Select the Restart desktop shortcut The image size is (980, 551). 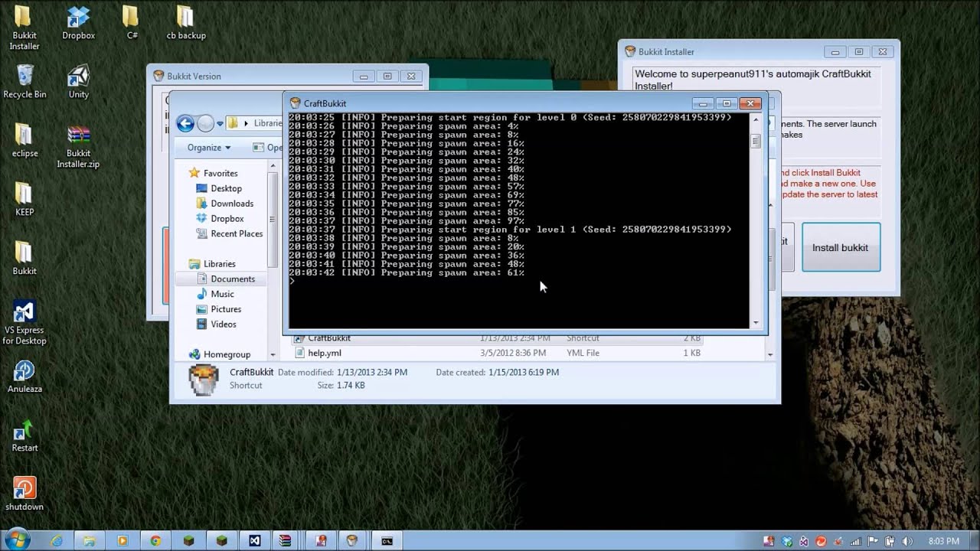[24, 435]
